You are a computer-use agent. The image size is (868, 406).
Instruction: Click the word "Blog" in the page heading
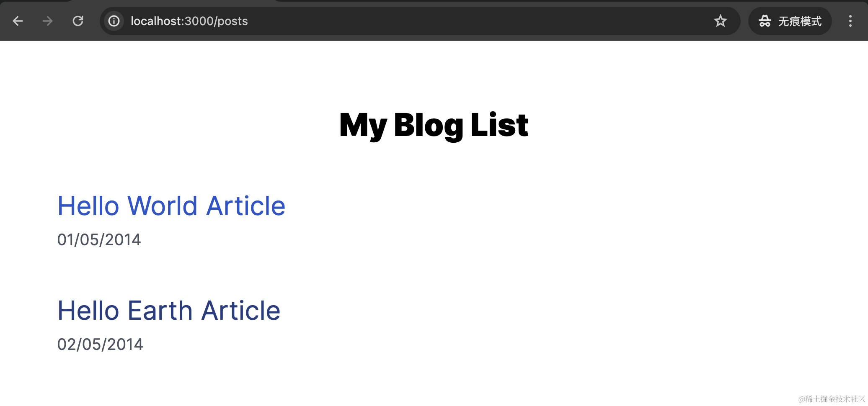click(428, 125)
